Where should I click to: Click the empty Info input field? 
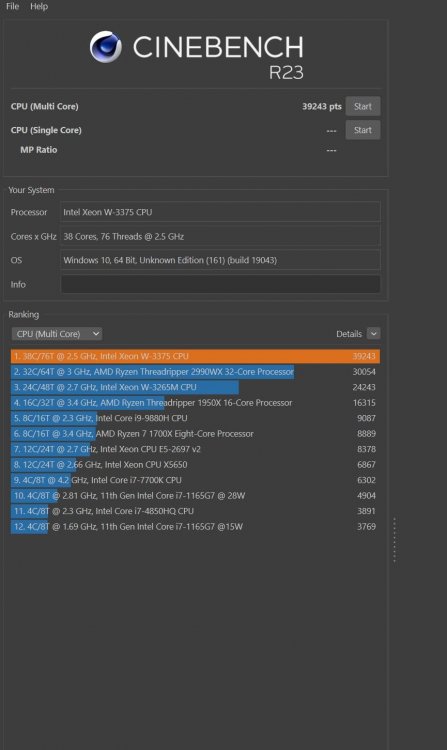(220, 284)
